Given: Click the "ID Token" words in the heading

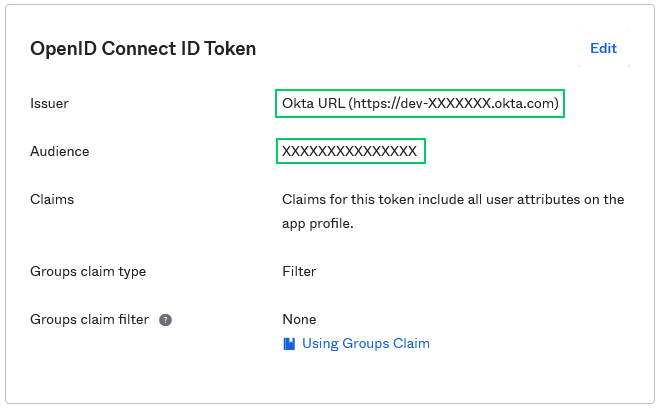Looking at the screenshot, I should pyautogui.click(x=221, y=48).
